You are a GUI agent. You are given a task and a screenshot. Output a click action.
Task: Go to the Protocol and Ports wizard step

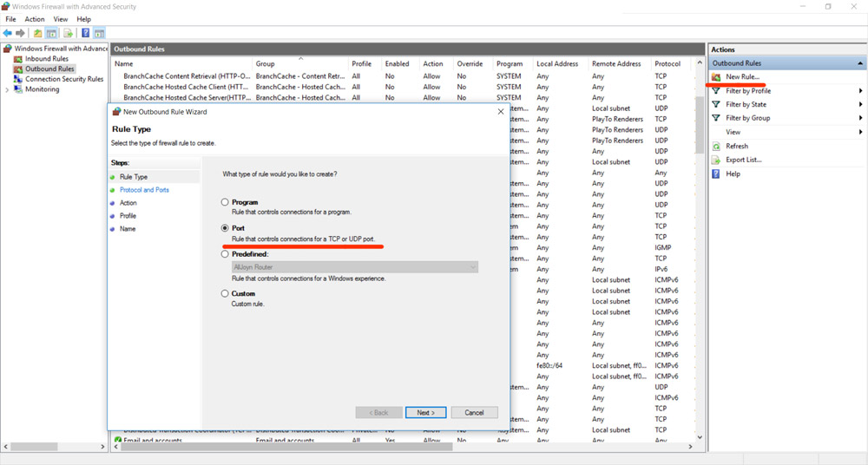pos(144,190)
